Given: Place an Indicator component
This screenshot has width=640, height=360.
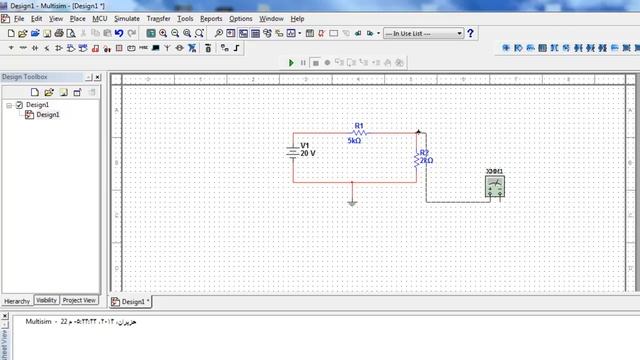Looking at the screenshot, I should 119,48.
